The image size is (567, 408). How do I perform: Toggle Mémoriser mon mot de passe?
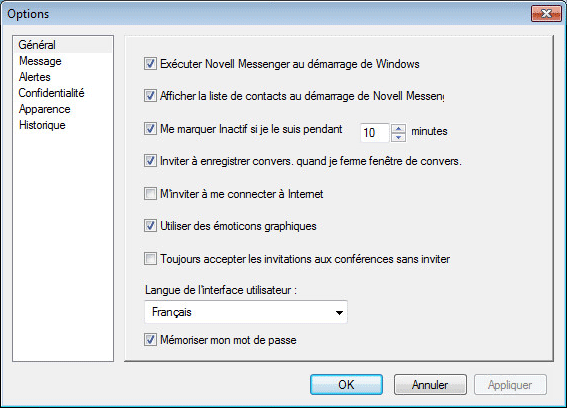[x=150, y=340]
